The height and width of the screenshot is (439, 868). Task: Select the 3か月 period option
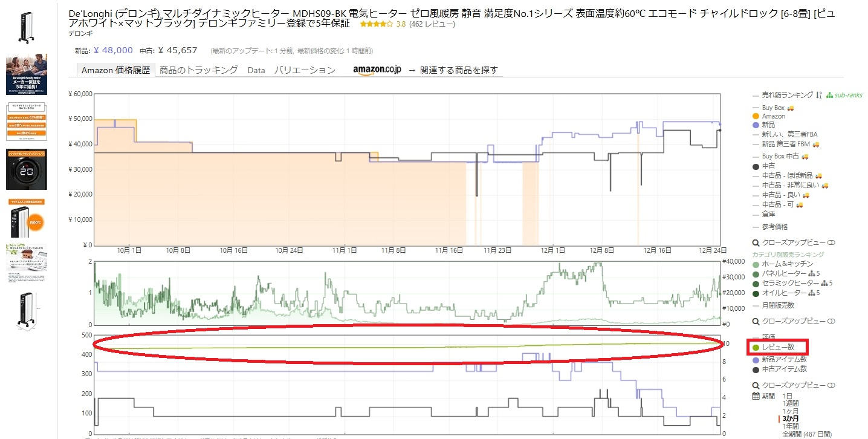[790, 418]
